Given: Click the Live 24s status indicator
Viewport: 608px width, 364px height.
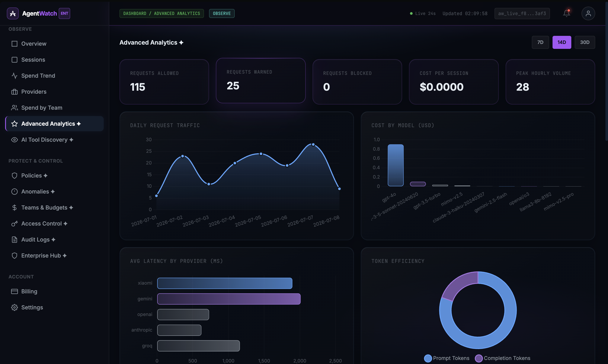Looking at the screenshot, I should click(x=423, y=13).
